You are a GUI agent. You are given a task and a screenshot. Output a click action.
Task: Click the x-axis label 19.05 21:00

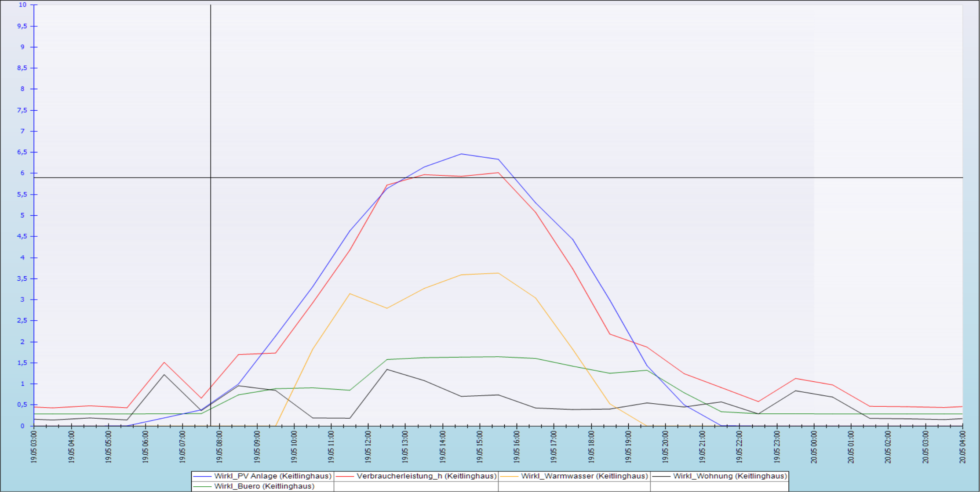[703, 447]
